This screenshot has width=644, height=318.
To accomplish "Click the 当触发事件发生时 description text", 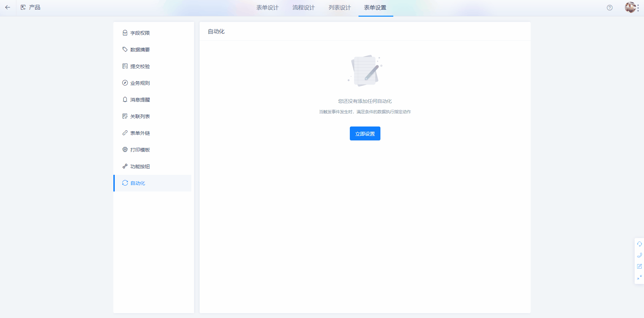I will pos(365,112).
